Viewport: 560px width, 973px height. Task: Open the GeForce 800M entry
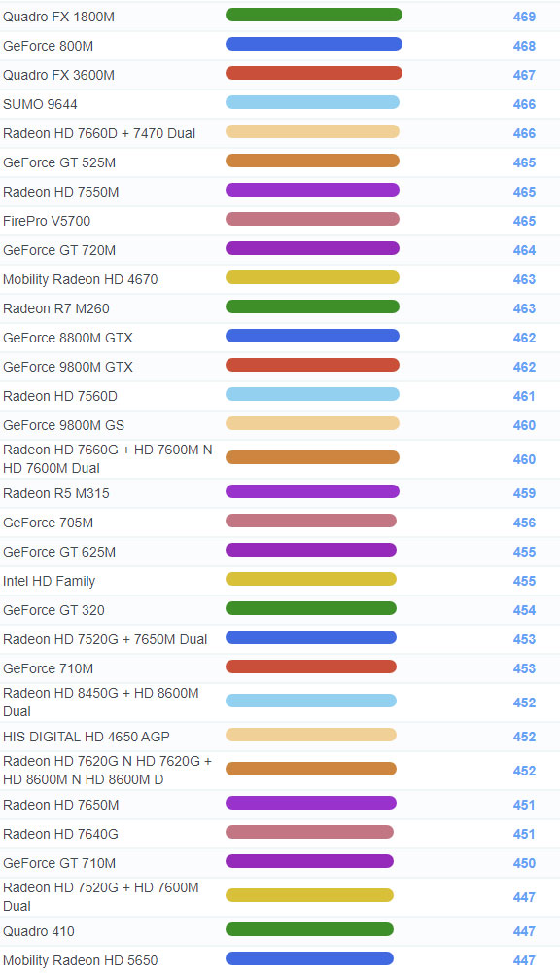pyautogui.click(x=49, y=46)
